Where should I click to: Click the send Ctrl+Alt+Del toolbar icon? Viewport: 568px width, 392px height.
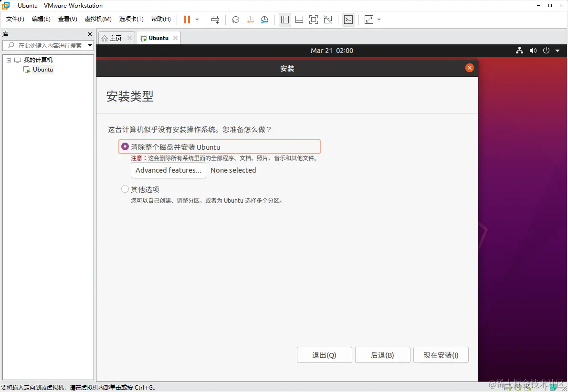(215, 20)
